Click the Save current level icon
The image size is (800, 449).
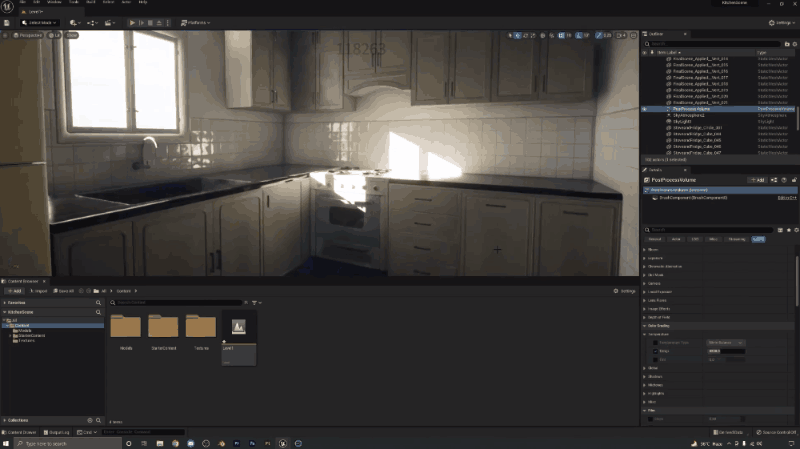pyautogui.click(x=6, y=22)
